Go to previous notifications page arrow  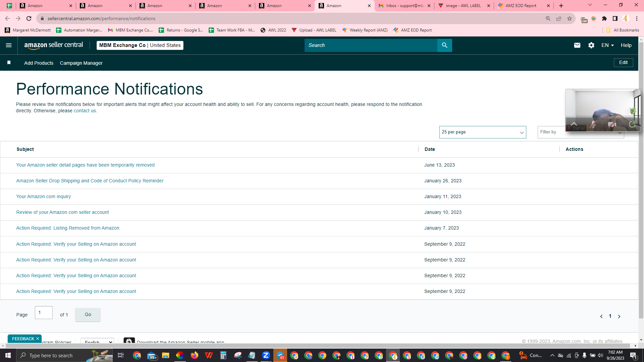point(601,316)
